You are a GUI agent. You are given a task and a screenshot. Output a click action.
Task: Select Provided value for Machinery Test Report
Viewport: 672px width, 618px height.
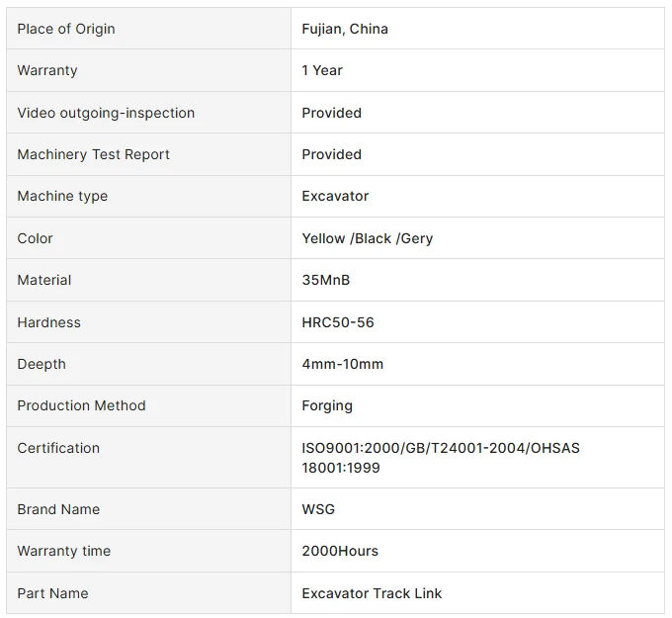click(332, 154)
